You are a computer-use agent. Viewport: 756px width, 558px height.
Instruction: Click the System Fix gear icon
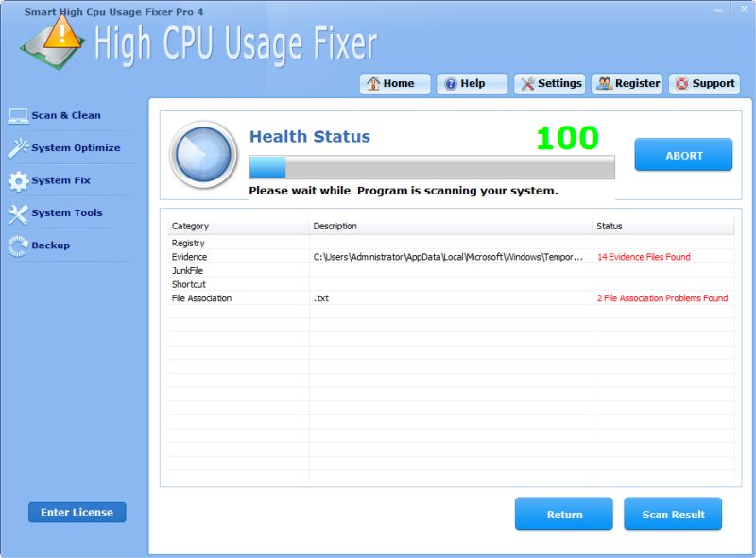[x=18, y=181]
